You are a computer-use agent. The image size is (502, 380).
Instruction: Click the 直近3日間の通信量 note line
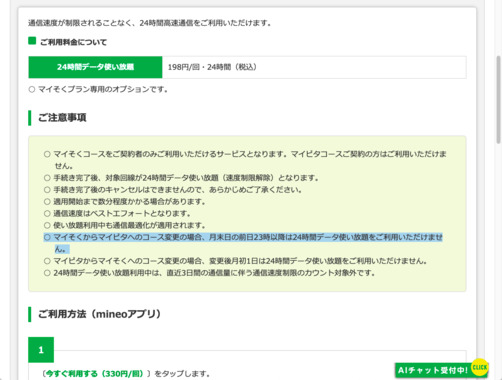pos(209,273)
